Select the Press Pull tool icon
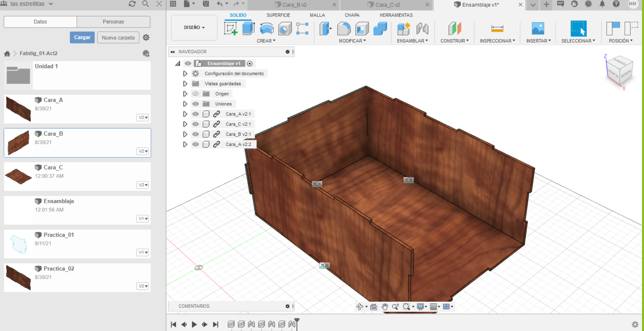 tap(326, 28)
